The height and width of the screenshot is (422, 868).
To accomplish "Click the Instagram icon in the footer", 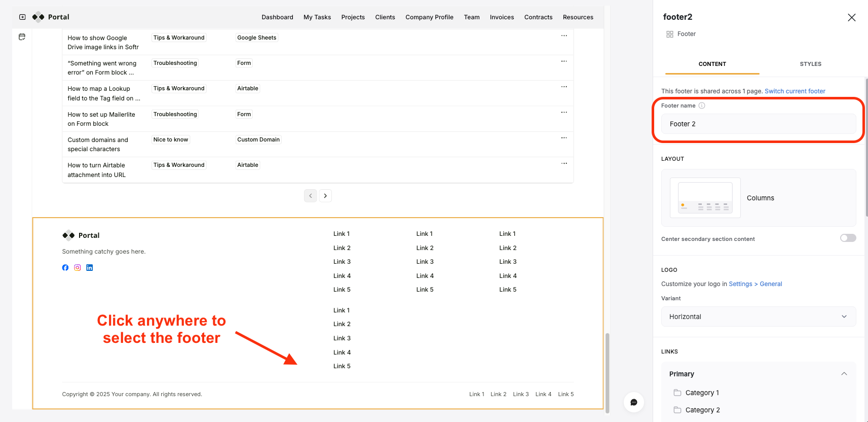I will point(78,268).
